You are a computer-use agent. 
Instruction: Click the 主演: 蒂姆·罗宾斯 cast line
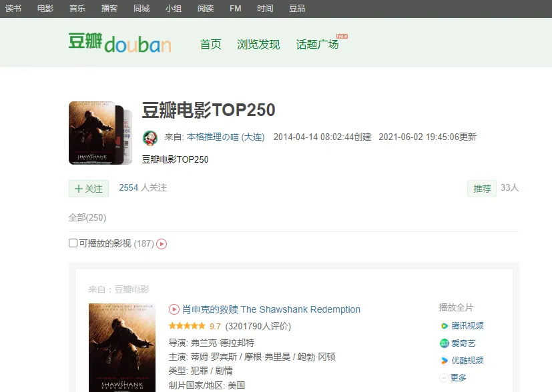click(252, 357)
